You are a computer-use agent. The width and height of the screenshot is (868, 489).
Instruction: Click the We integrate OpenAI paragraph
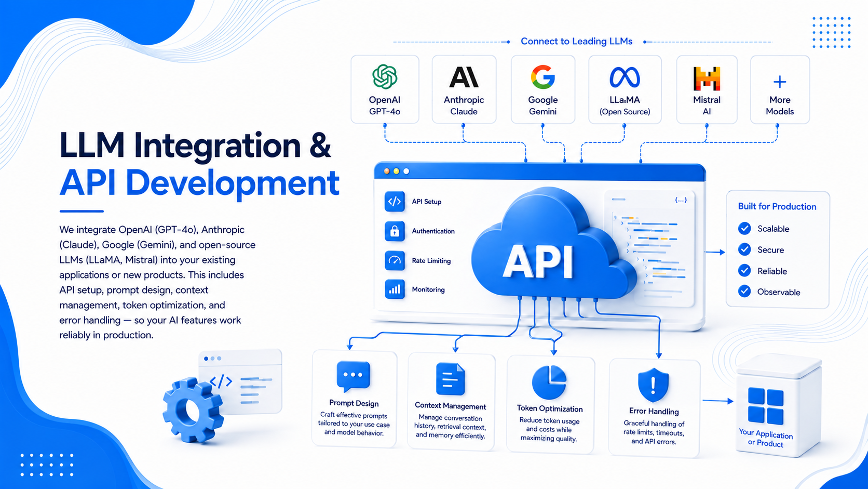pyautogui.click(x=157, y=282)
